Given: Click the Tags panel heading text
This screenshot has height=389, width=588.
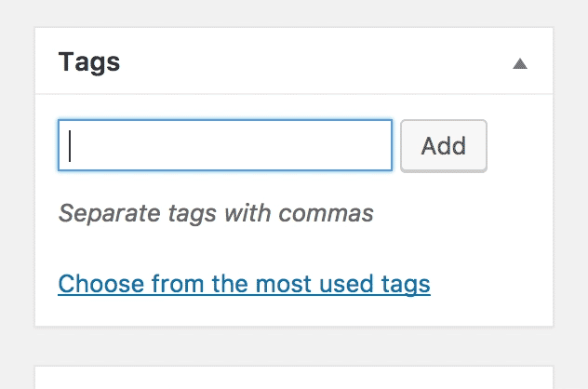Looking at the screenshot, I should click(x=89, y=62).
